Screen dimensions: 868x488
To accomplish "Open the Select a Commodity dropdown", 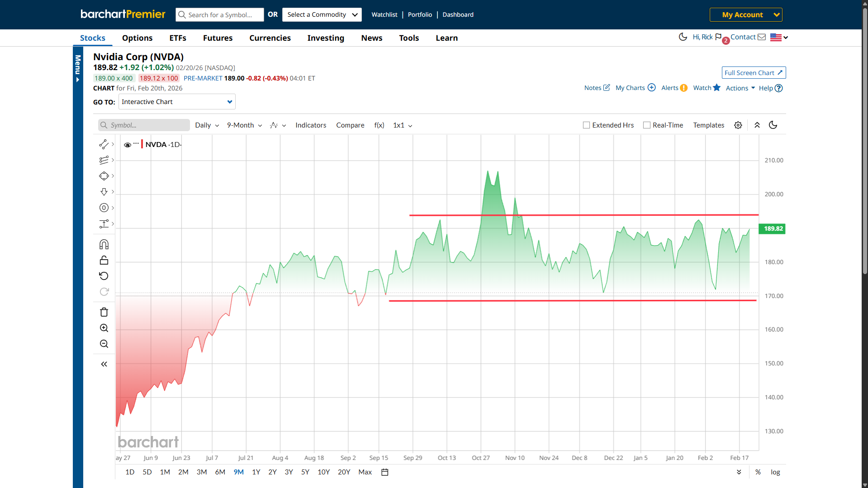I will (x=322, y=14).
